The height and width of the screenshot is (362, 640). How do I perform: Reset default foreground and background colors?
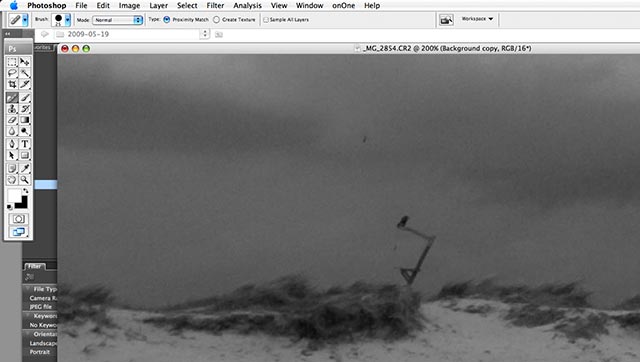point(9,208)
